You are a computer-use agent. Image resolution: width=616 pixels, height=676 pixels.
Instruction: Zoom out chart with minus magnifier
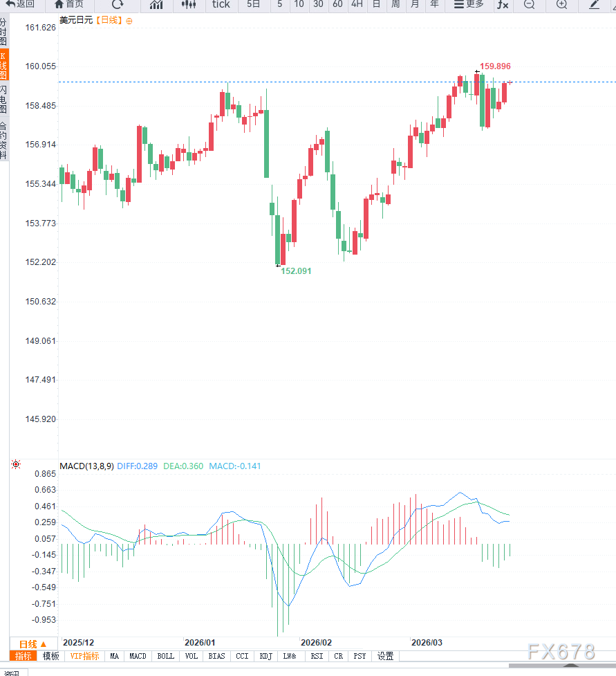click(x=529, y=4)
